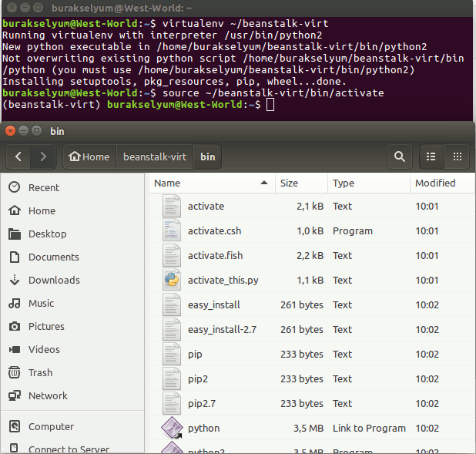Switch to icon grid view layout

(457, 156)
